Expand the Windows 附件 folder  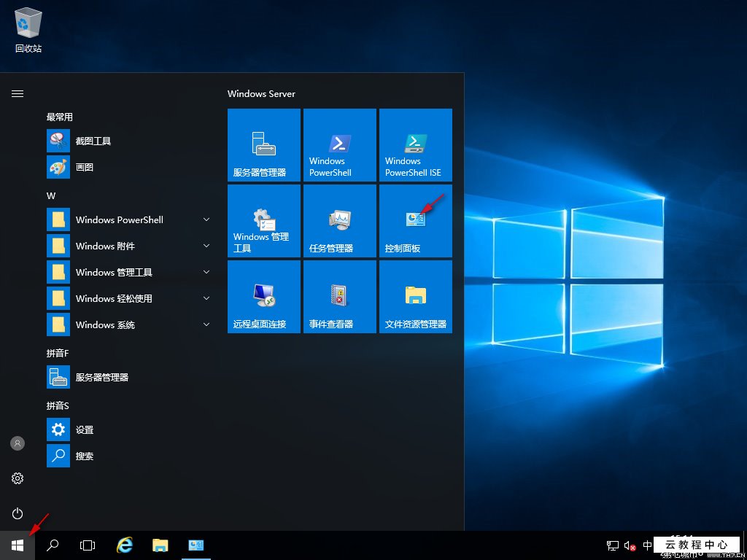pyautogui.click(x=128, y=246)
